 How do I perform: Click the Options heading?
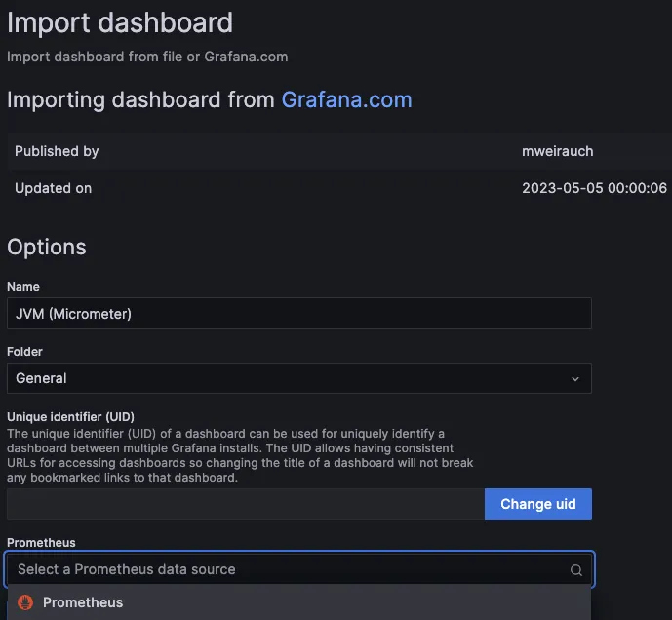click(46, 248)
